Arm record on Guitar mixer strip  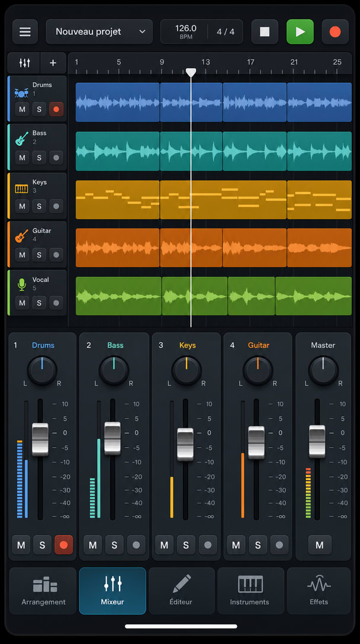point(279,545)
